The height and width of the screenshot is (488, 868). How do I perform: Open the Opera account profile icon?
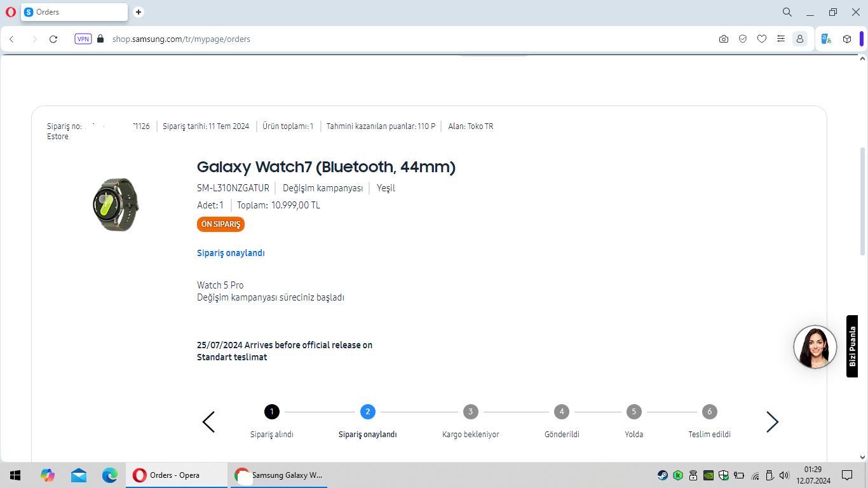click(800, 39)
